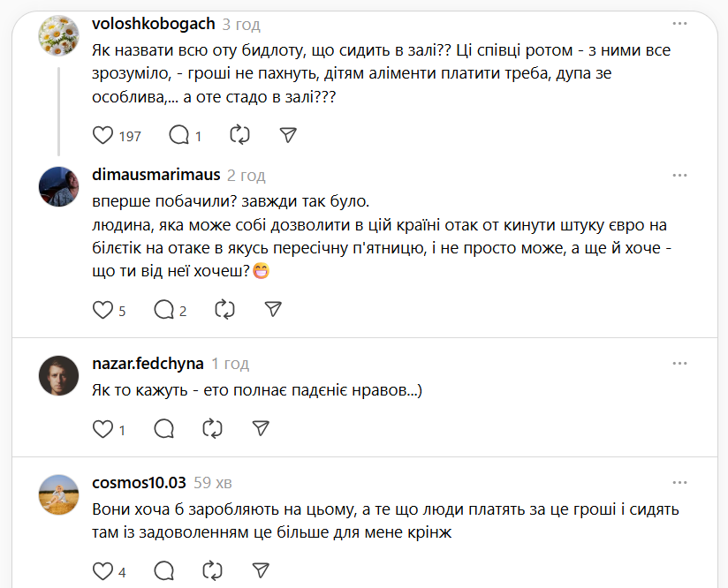Click dimausmarimaus profile avatar
This screenshot has height=588, width=728.
61,186
